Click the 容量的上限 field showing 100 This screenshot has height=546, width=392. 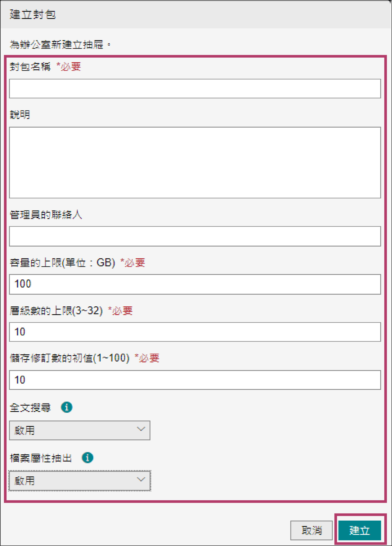click(x=195, y=284)
